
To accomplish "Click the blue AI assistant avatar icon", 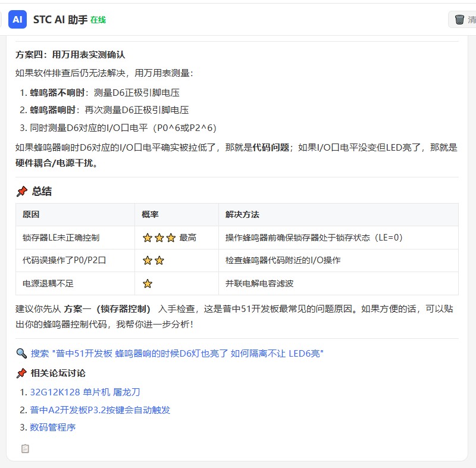I will (x=17, y=20).
